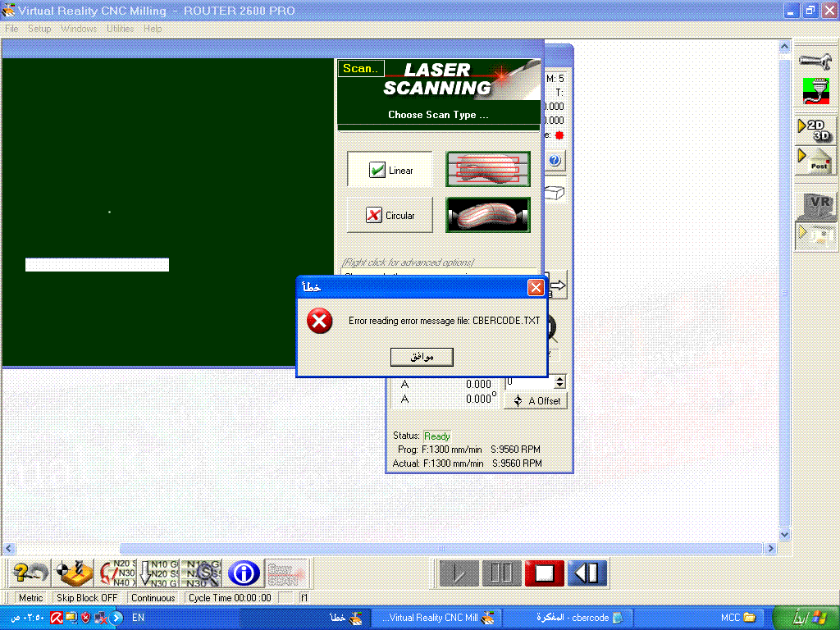The height and width of the screenshot is (630, 840).
Task: Click the A Offset button
Action: tap(536, 400)
